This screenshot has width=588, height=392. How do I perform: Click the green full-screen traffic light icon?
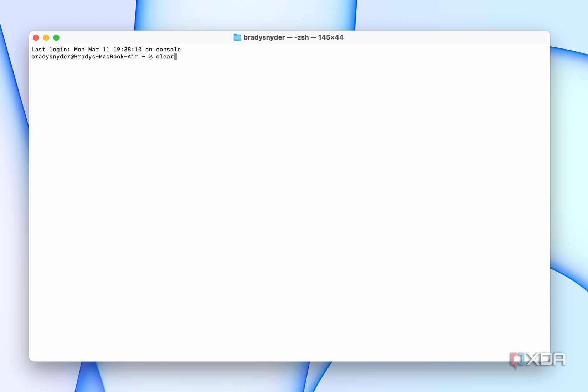click(x=57, y=37)
